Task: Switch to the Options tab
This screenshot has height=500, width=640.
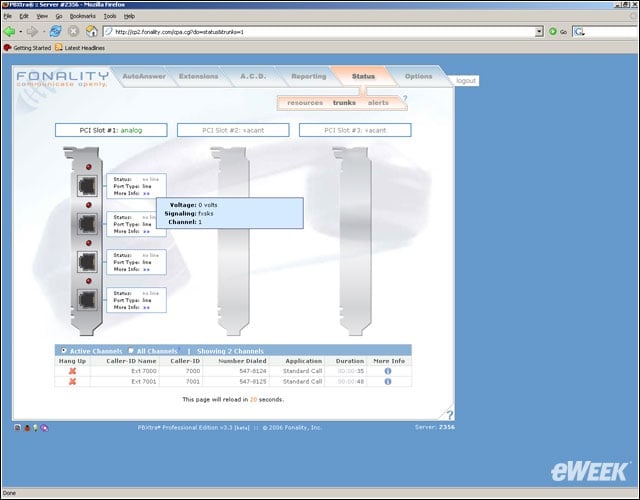Action: [418, 76]
